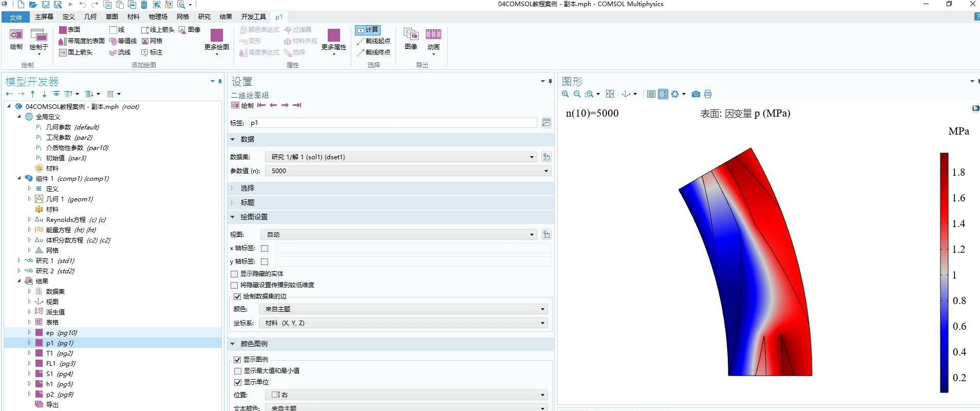The image size is (980, 411).
Task: Click the 绘制于 button
Action: tap(39, 41)
